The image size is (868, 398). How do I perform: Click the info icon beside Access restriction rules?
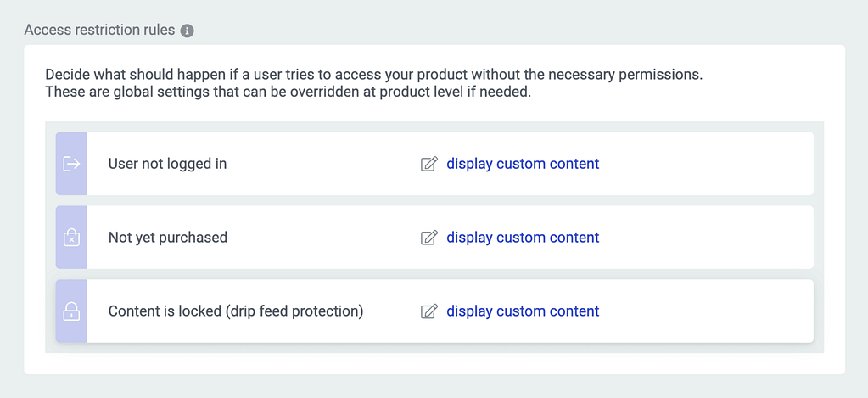tap(188, 31)
